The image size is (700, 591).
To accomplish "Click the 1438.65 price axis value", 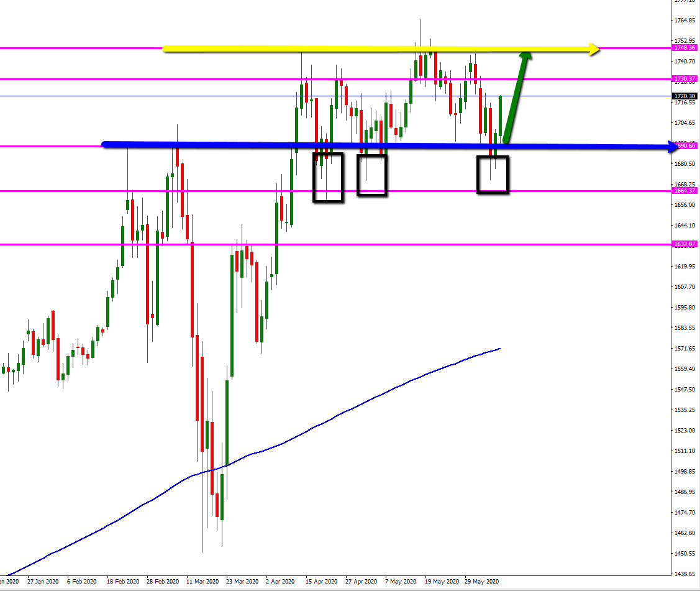I will click(684, 574).
